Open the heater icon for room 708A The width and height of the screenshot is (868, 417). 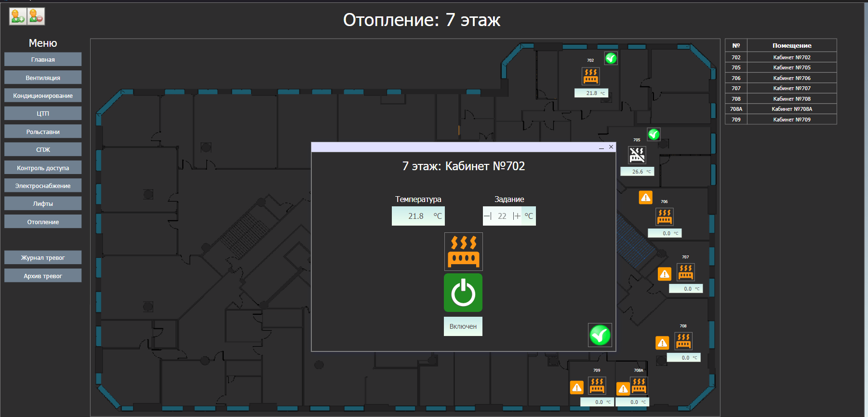(639, 385)
